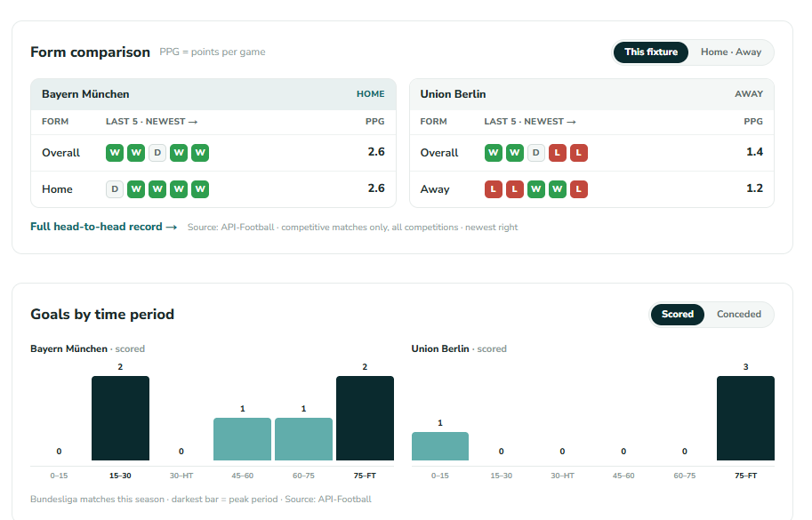Click Bayern 15–30 goals bar
Image resolution: width=812 pixels, height=520 pixels.
(120, 418)
